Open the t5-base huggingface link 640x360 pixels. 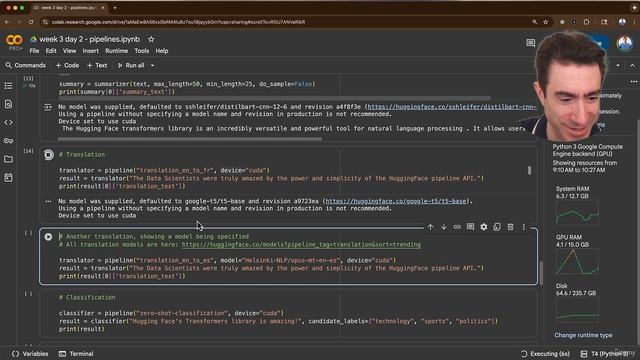tap(396, 201)
